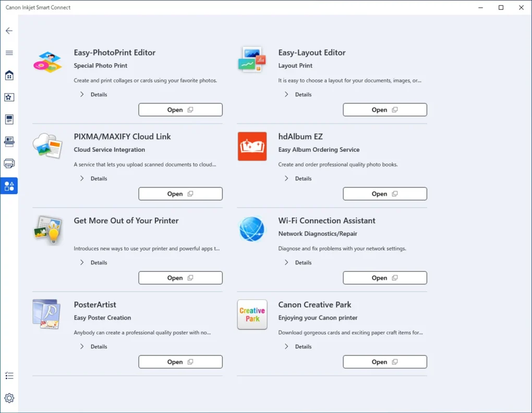Expand PosterArtist Details section
This screenshot has width=532, height=413.
tap(93, 346)
